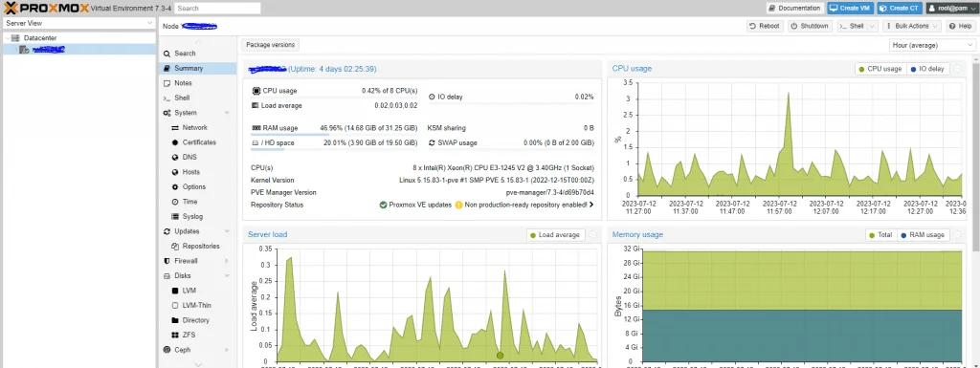Click the Proxmox logo
This screenshot has height=368, width=980.
click(46, 8)
